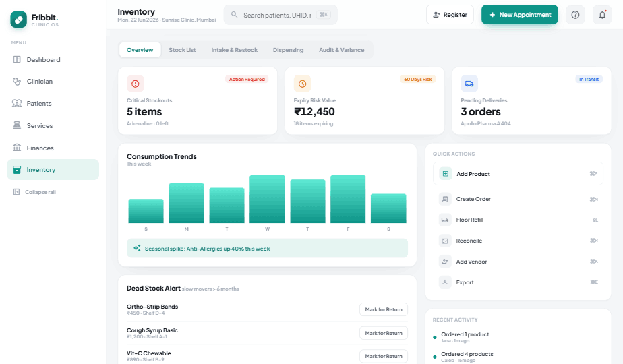Screen dimensions: 623x364
Task: Click the Adrenaline 0 left text
Action: coord(148,123)
